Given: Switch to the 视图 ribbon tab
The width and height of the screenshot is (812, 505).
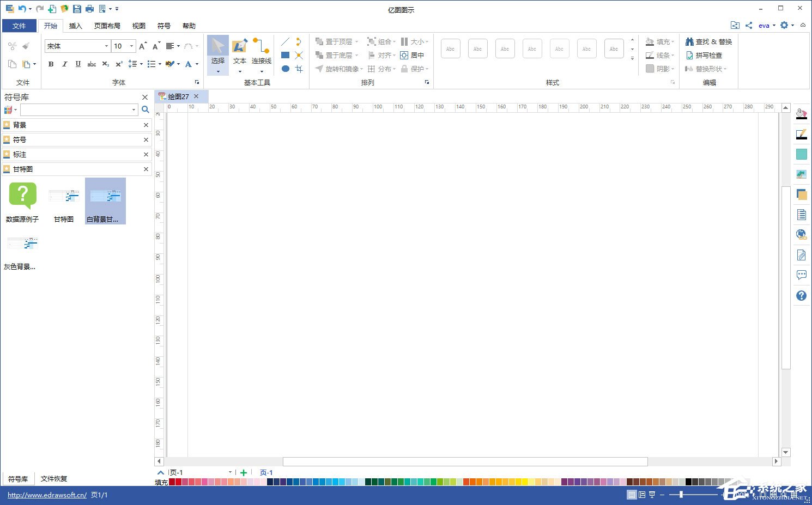Looking at the screenshot, I should tap(138, 26).
